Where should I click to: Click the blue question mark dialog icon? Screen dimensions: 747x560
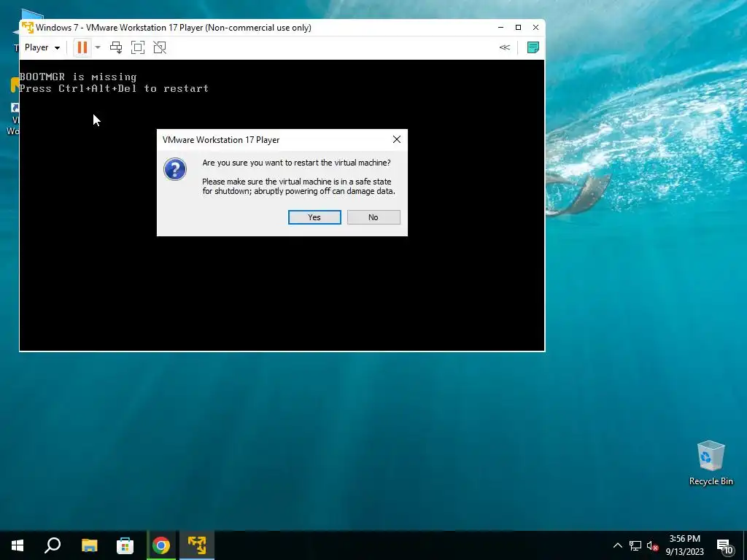tap(175, 169)
